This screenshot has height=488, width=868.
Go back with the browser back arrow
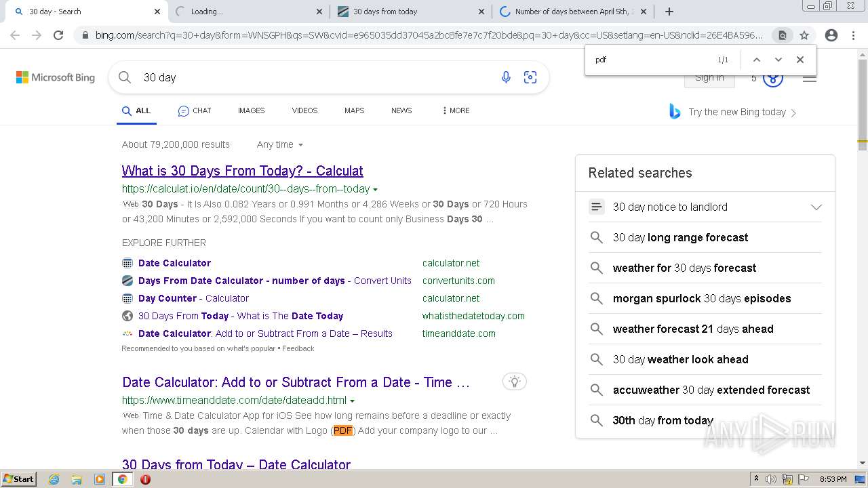pyautogui.click(x=15, y=35)
